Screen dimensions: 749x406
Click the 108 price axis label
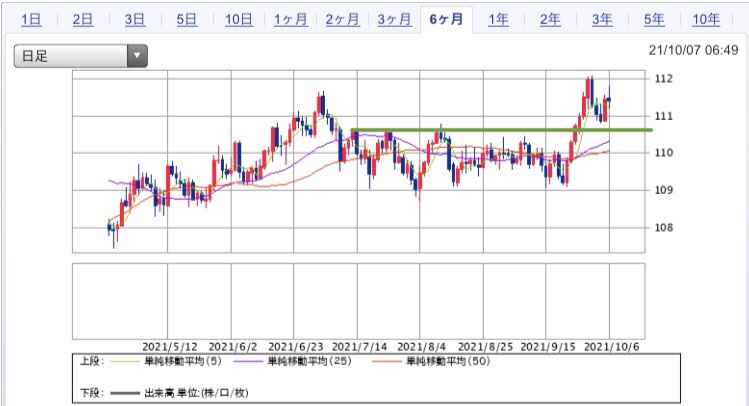663,228
